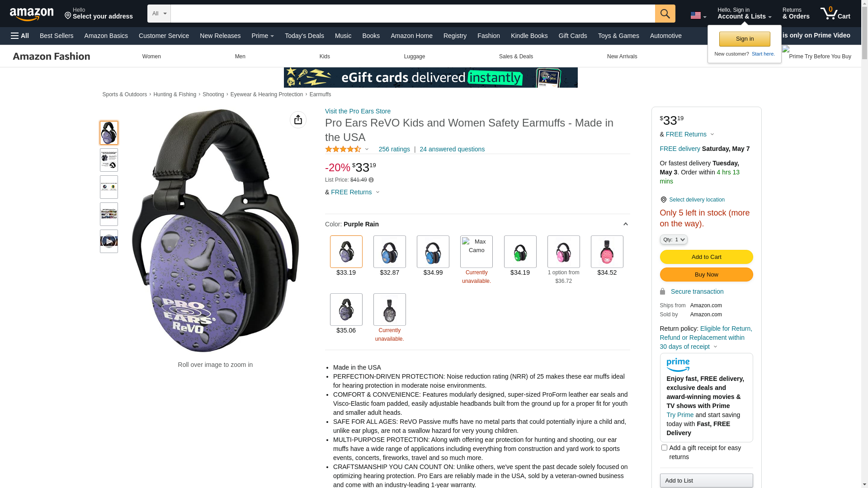Image resolution: width=868 pixels, height=488 pixels.
Task: Click the search magnifier button
Action: pyautogui.click(x=665, y=14)
